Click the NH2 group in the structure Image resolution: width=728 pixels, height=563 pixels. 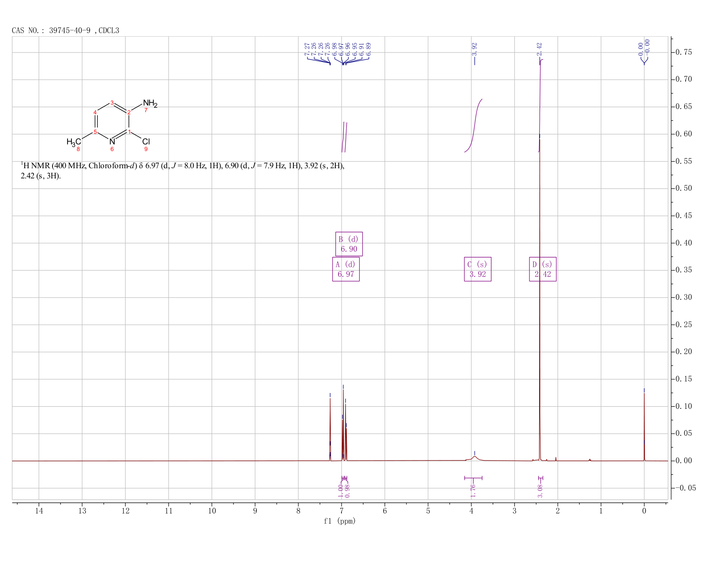150,104
